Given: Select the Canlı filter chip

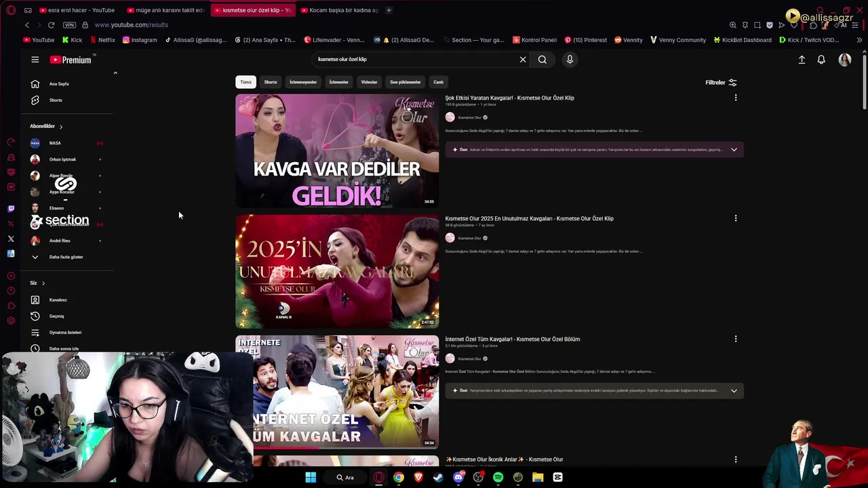Looking at the screenshot, I should [439, 82].
